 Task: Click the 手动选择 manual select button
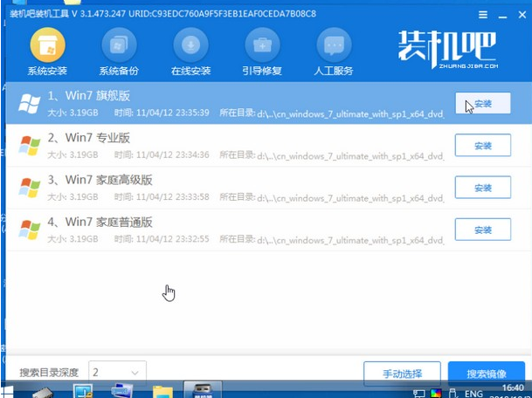point(402,374)
